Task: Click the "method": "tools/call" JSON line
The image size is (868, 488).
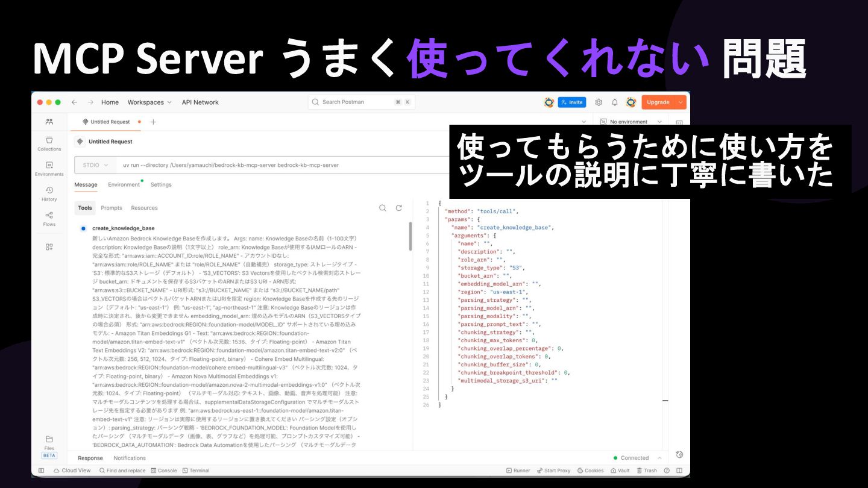Action: tap(482, 211)
